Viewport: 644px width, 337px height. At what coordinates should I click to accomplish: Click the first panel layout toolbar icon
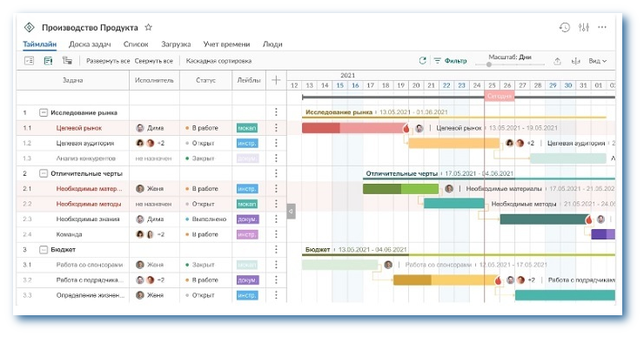29,61
